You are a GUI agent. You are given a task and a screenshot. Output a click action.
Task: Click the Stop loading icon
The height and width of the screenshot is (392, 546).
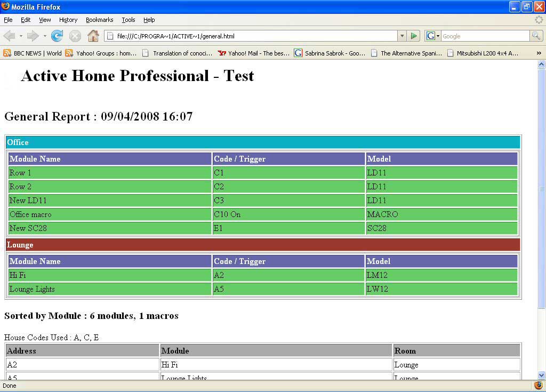click(x=75, y=36)
